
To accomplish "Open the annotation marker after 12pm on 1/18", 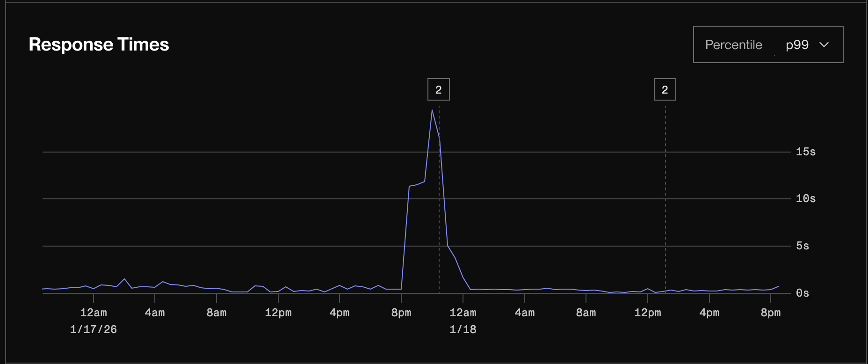I will tap(665, 89).
